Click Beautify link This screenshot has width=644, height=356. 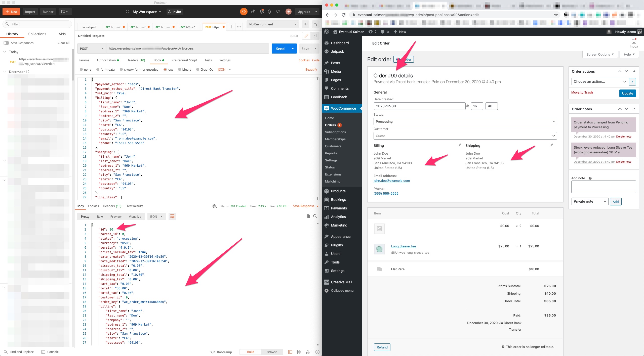311,70
